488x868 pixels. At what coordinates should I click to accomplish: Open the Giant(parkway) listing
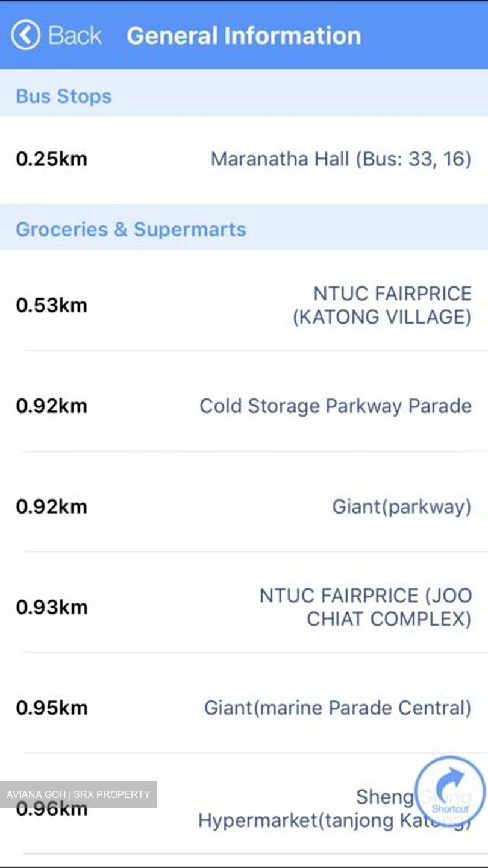244,506
